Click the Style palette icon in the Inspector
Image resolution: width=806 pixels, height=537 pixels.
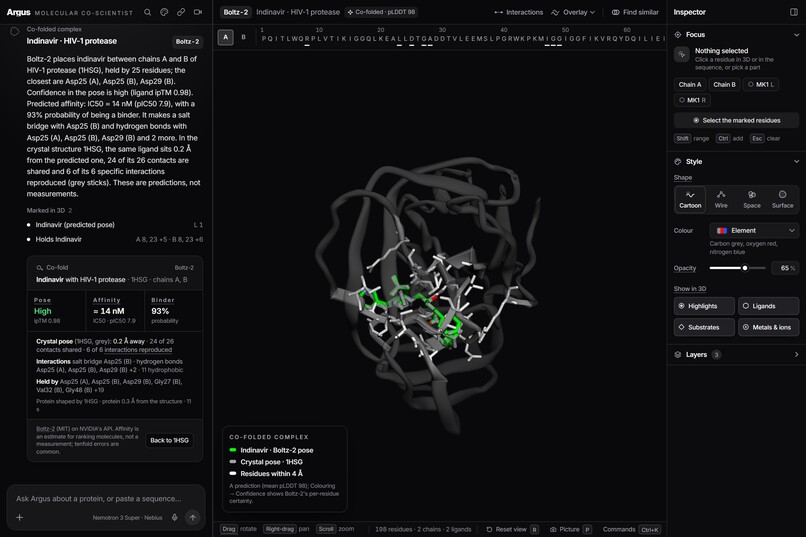(x=677, y=161)
